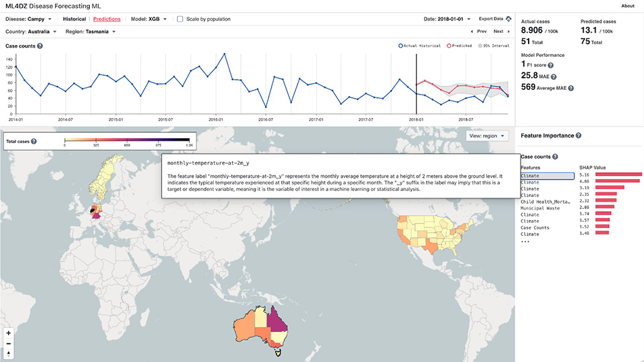This screenshot has width=644, height=362.
Task: Advance to next date with Next arrow
Action: 508,32
